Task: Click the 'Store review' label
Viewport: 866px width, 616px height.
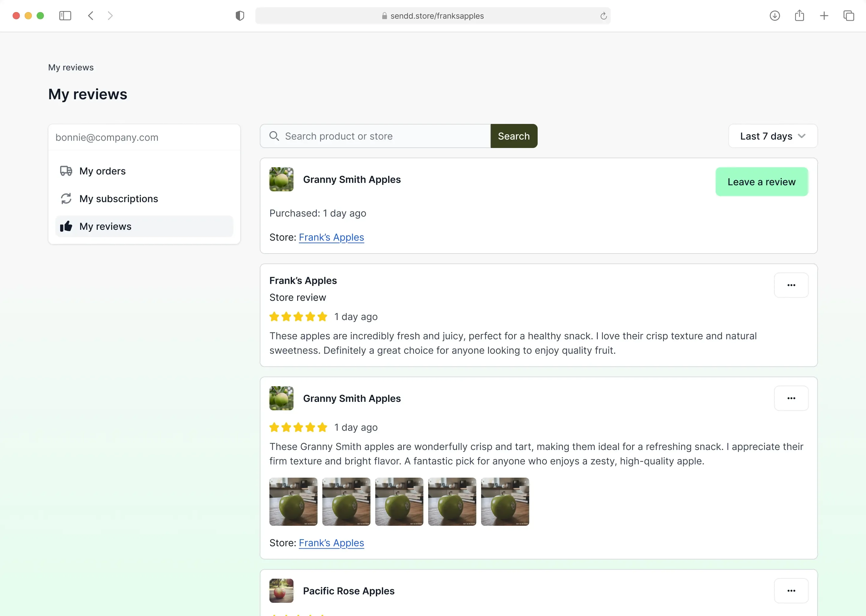Action: tap(298, 297)
